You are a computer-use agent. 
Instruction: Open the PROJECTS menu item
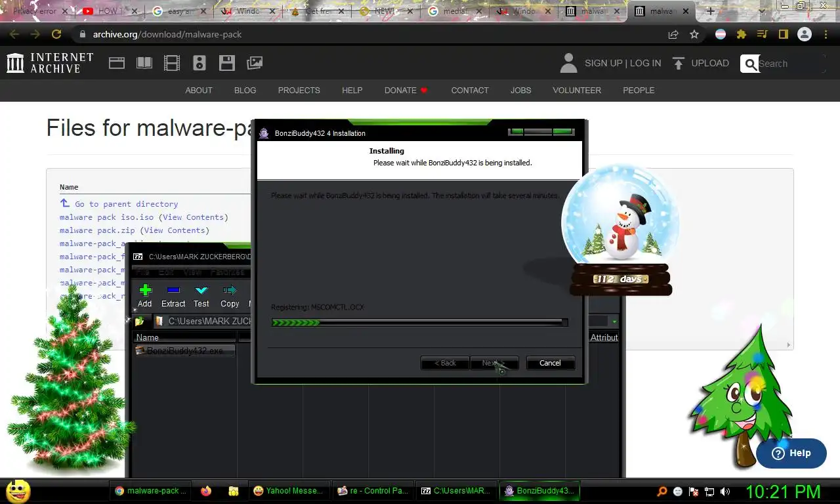coord(299,90)
